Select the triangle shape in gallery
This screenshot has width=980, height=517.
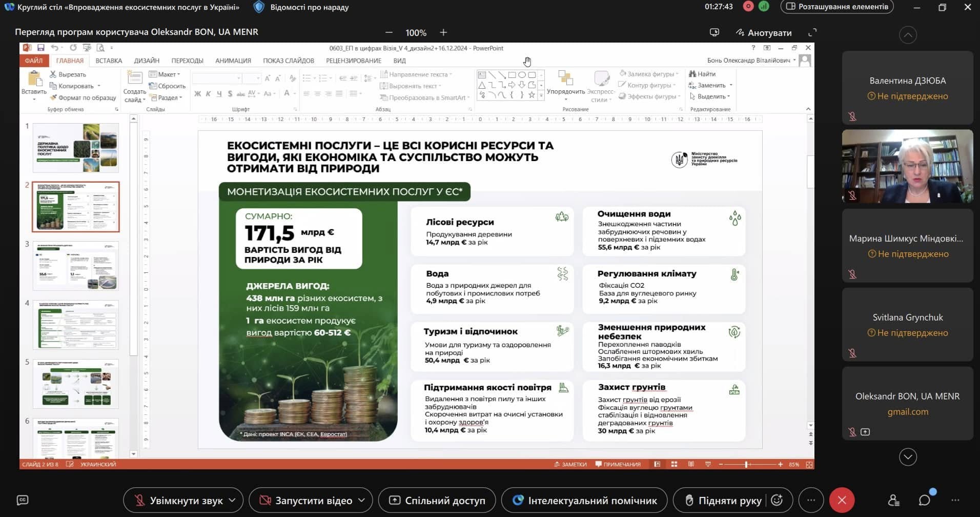[482, 85]
